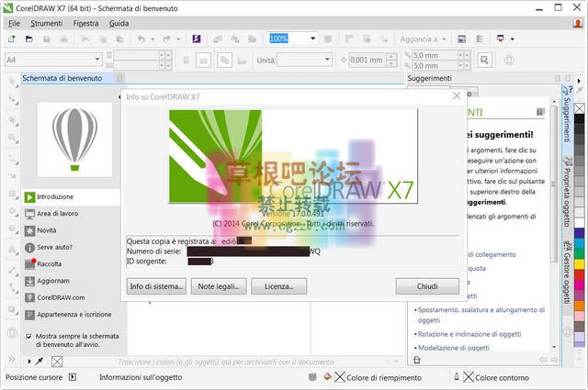Pick the black swatch in color palette

(580, 118)
